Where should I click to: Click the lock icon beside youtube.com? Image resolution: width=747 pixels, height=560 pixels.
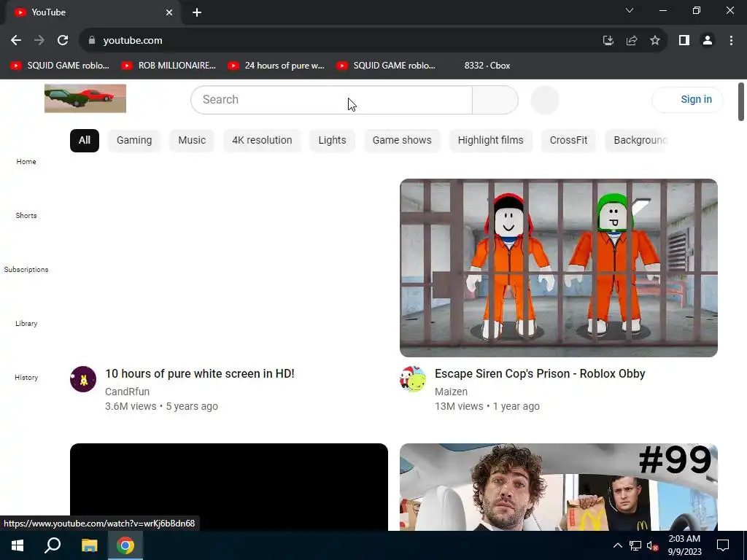[92, 41]
